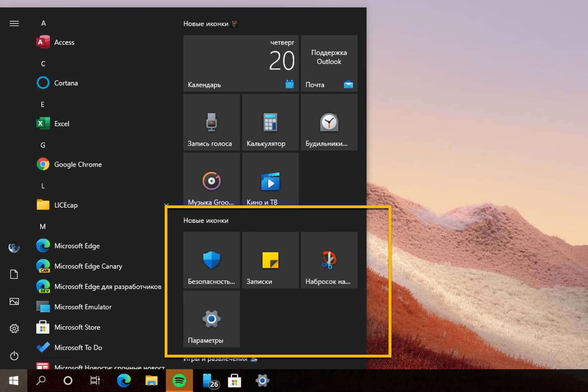This screenshot has height=392, width=588.
Task: Expand the Start menu hamburger button
Action: tap(14, 24)
